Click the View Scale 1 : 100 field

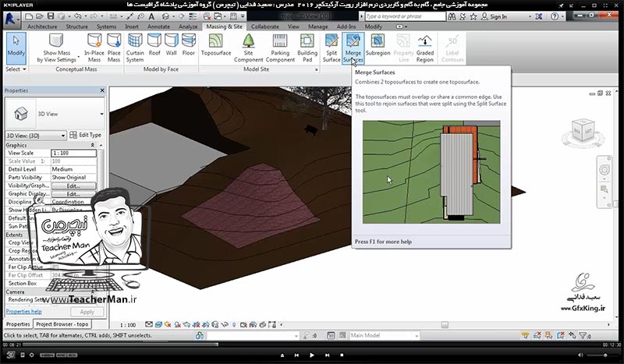(73, 153)
